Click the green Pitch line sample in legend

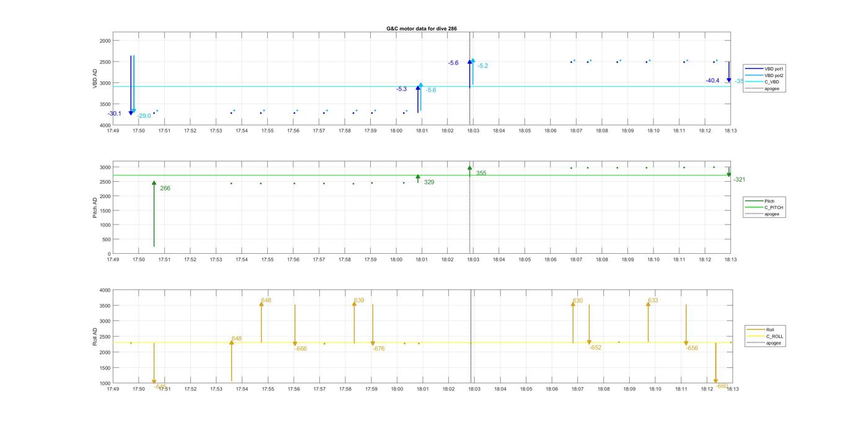pos(754,201)
